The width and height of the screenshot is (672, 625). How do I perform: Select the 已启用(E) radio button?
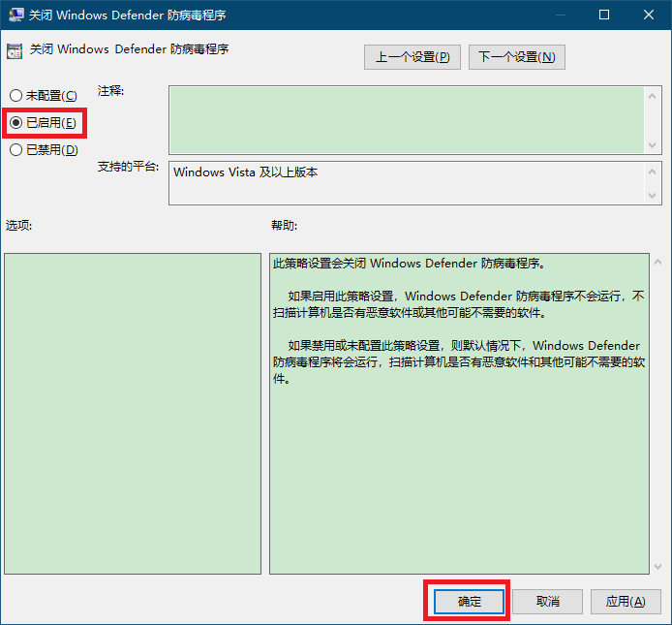pos(43,123)
